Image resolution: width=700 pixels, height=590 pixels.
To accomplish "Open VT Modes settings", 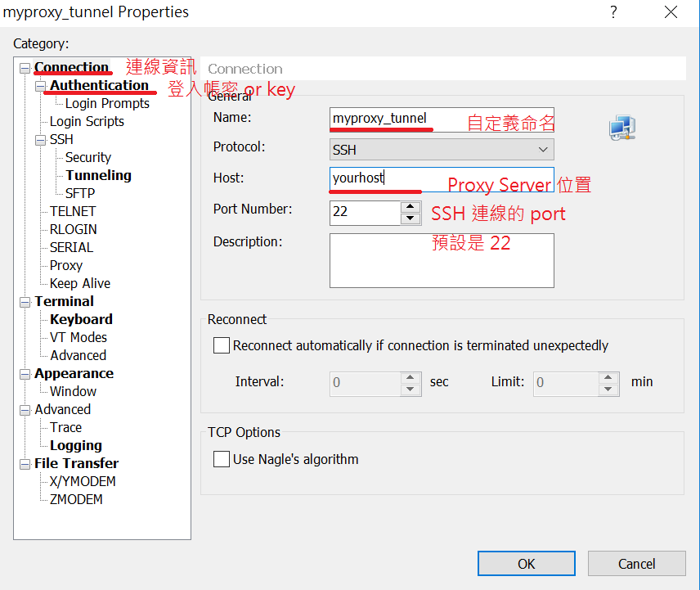I will (79, 337).
